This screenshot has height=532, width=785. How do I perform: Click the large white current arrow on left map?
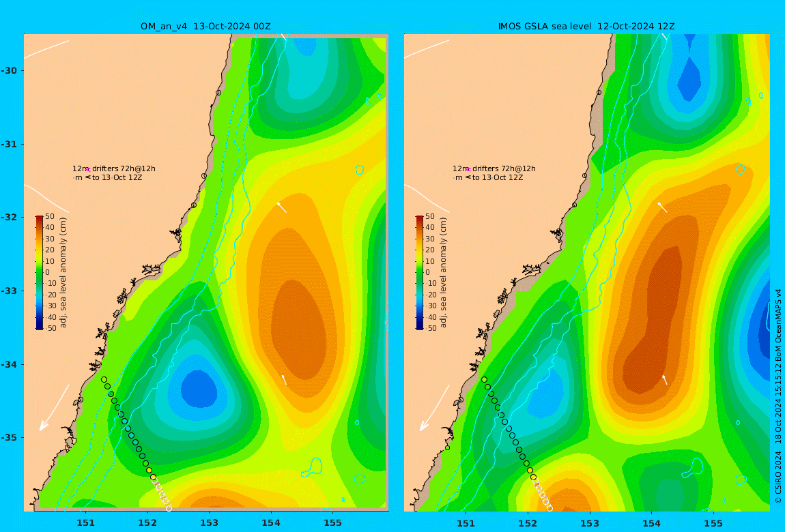(x=54, y=407)
